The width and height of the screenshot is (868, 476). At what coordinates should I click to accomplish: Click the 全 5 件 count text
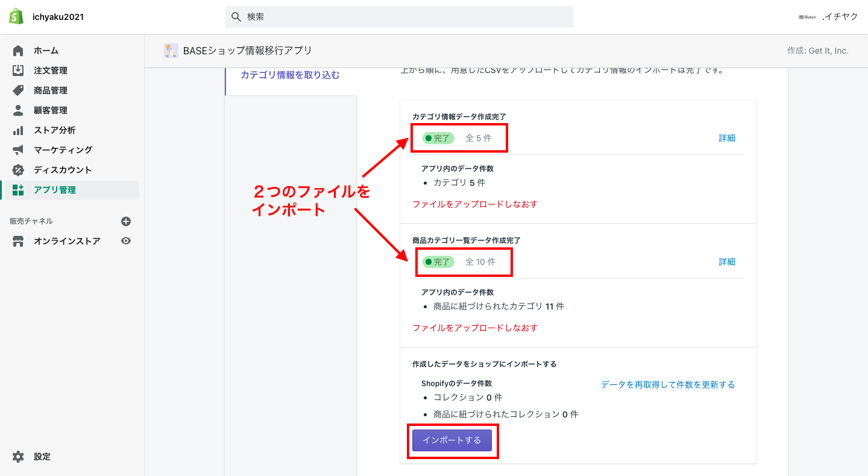(479, 138)
